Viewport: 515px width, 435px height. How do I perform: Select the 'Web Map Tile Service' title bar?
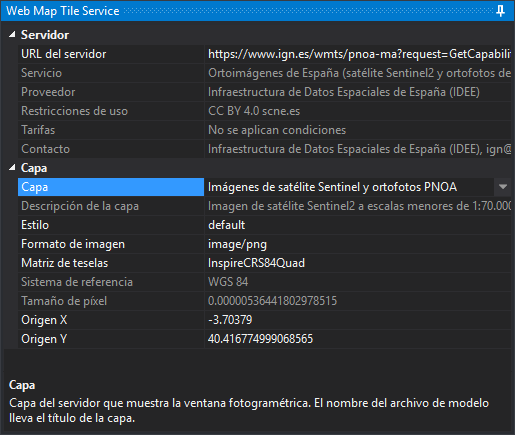click(257, 11)
